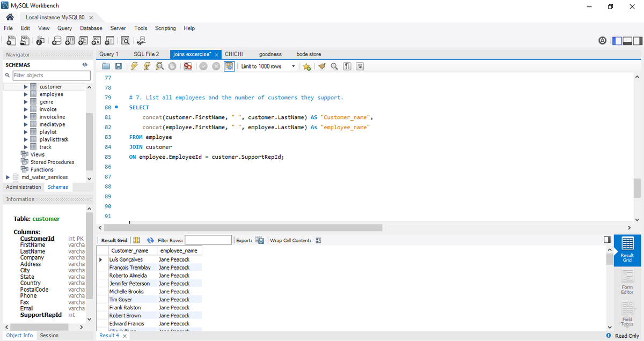This screenshot has width=644, height=341.
Task: Open find panel with magnifier icon
Action: 334,66
